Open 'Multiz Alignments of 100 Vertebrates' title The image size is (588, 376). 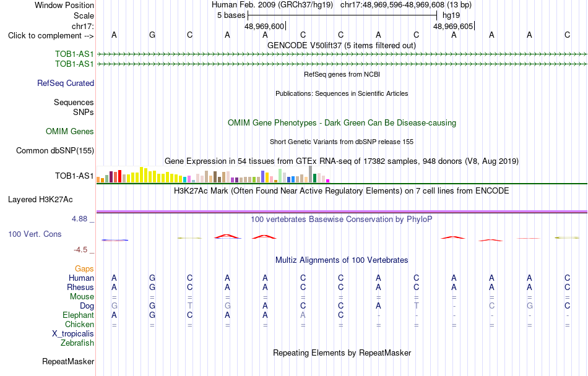[342, 260]
